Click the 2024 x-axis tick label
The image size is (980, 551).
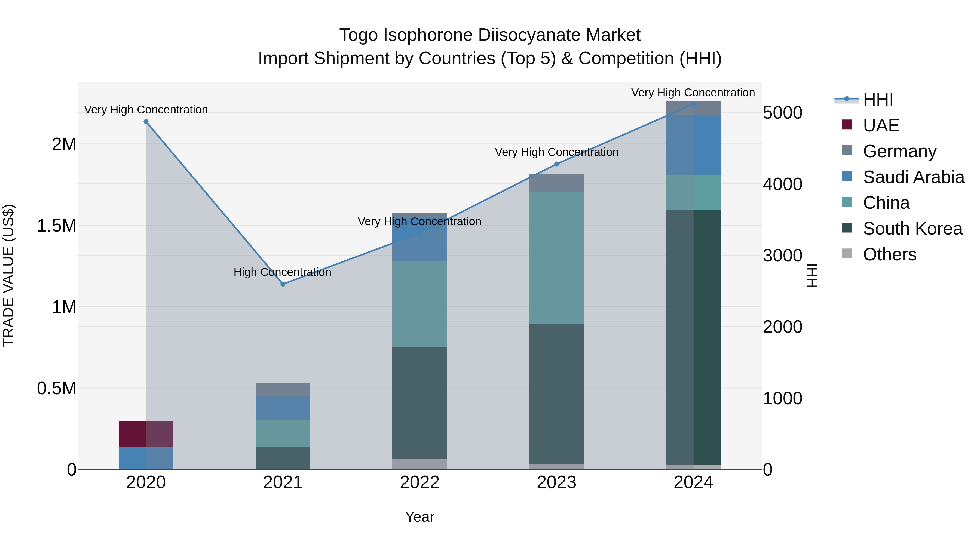tap(693, 482)
